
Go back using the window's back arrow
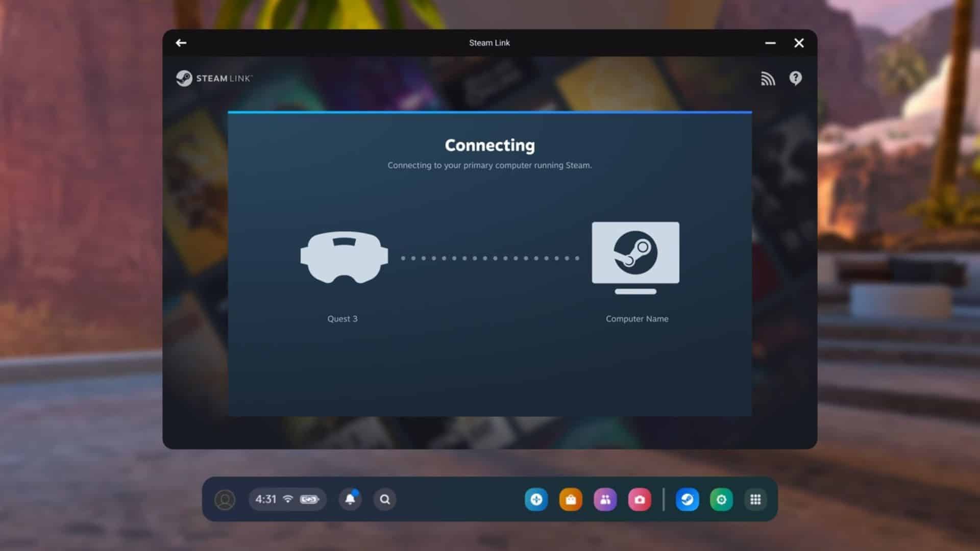181,43
